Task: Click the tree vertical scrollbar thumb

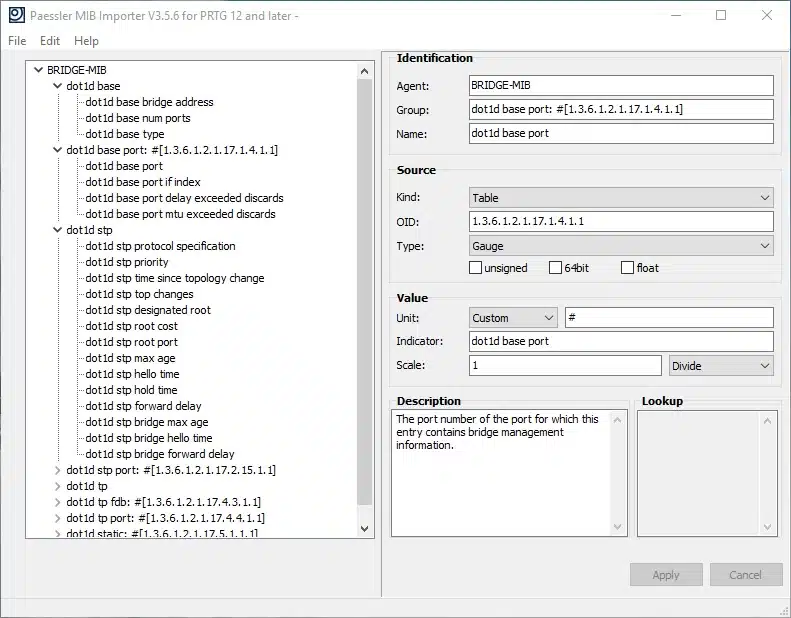Action: tap(365, 293)
